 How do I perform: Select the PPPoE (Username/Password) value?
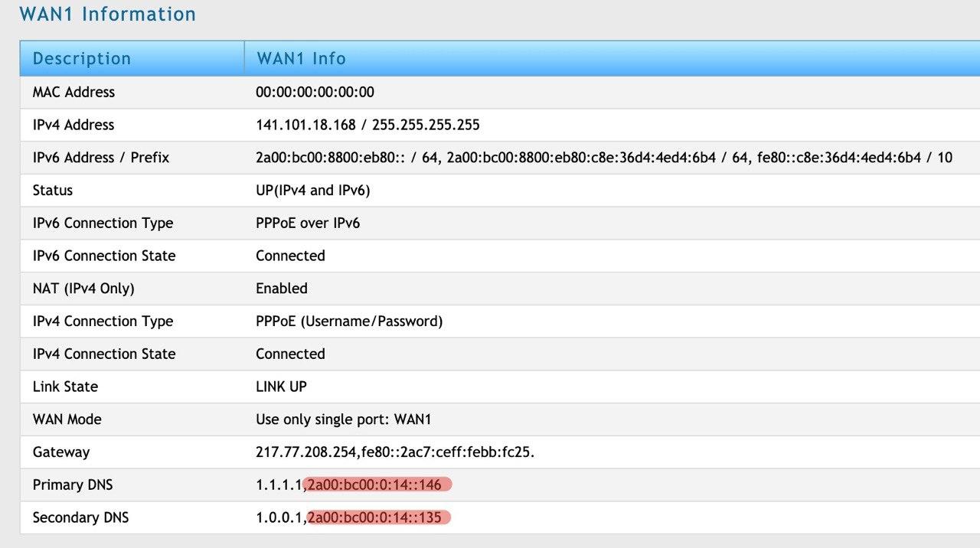pos(349,321)
